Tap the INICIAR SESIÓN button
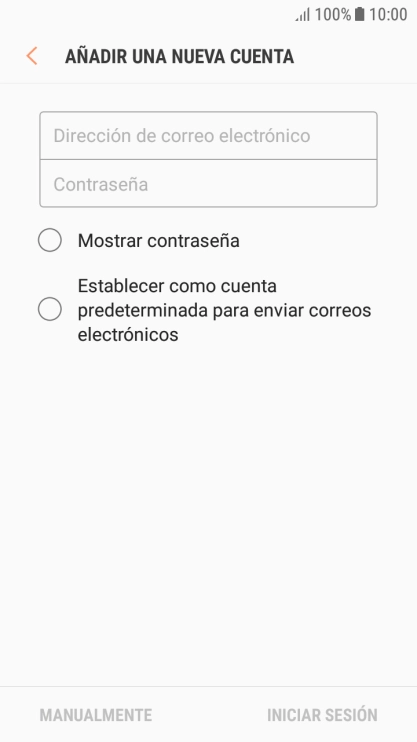417x742 pixels. click(x=322, y=715)
